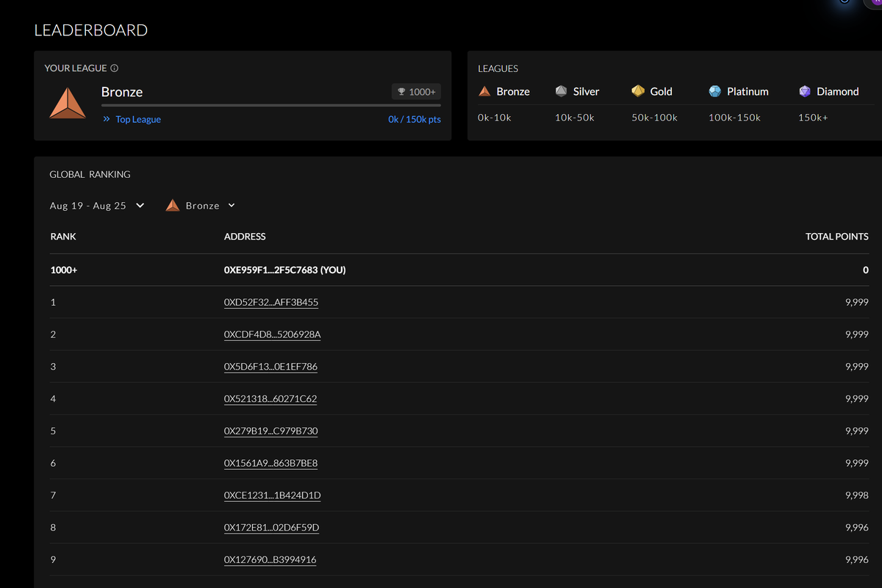Click the Silver league label
The height and width of the screenshot is (588, 882).
coord(586,92)
